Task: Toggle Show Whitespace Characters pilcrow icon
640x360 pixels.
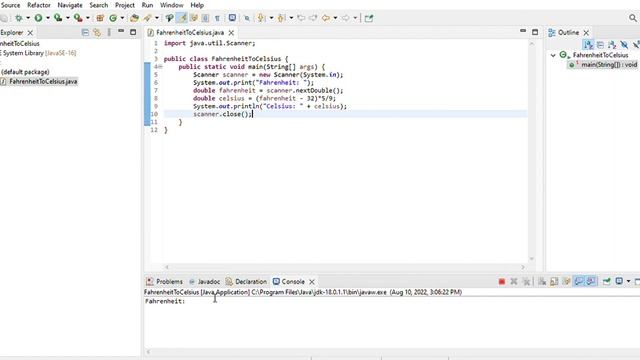Action: point(217,18)
